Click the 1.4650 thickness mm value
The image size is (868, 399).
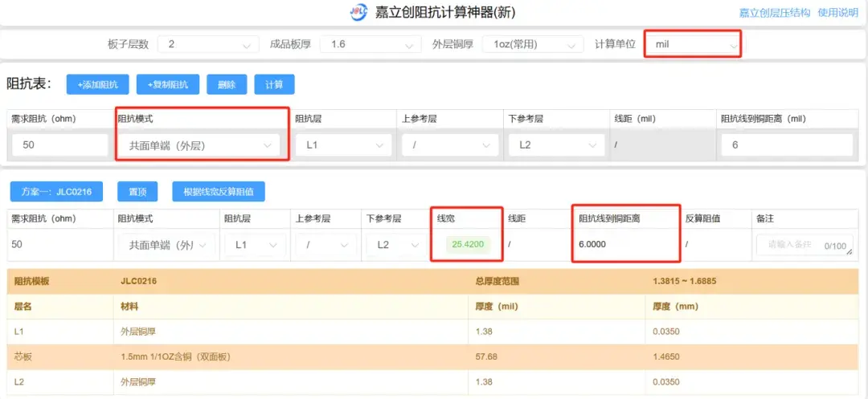[x=666, y=357]
